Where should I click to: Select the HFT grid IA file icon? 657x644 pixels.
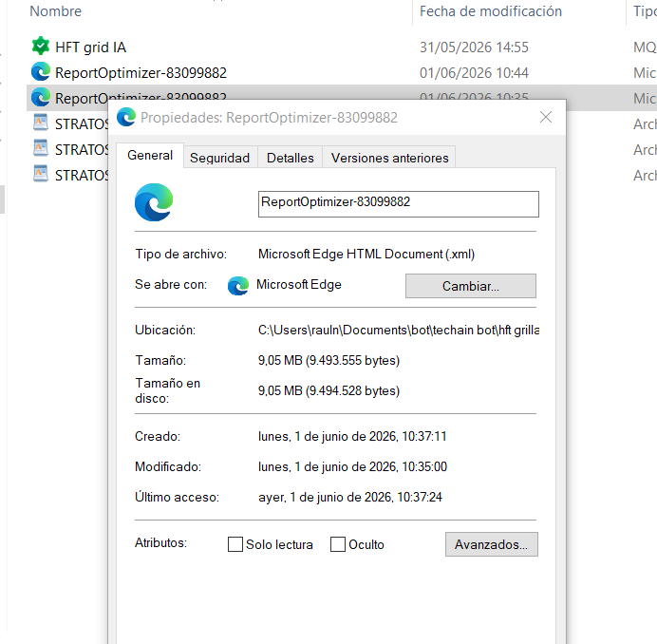pos(41,47)
